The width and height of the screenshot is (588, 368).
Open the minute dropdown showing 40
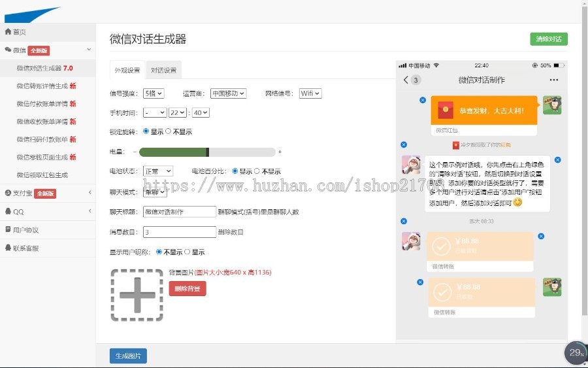point(201,112)
